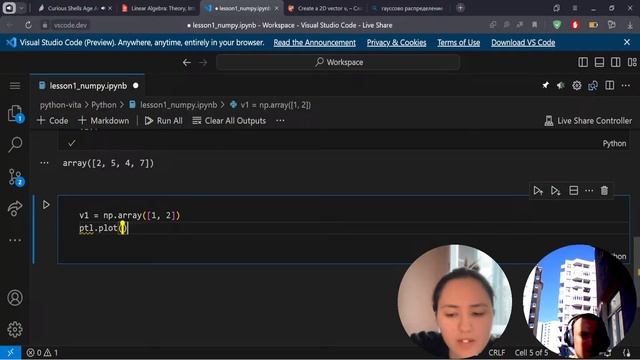
Task: Open more editor actions ellipsis
Action: pyautogui.click(x=626, y=85)
